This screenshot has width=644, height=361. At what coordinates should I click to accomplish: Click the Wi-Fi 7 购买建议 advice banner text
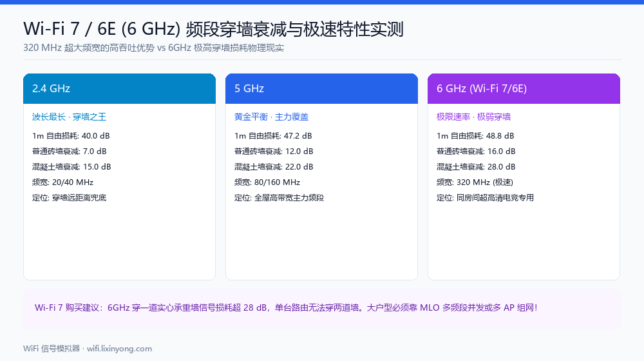click(287, 307)
